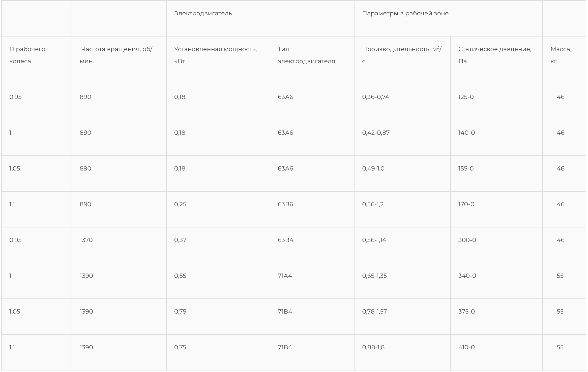This screenshot has width=588, height=372.
Task: Select the productivity value "0,88-1,8"
Action: coord(373,347)
